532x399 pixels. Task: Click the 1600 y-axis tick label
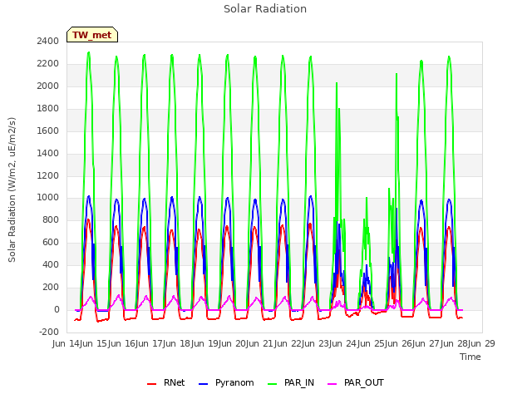(x=48, y=131)
